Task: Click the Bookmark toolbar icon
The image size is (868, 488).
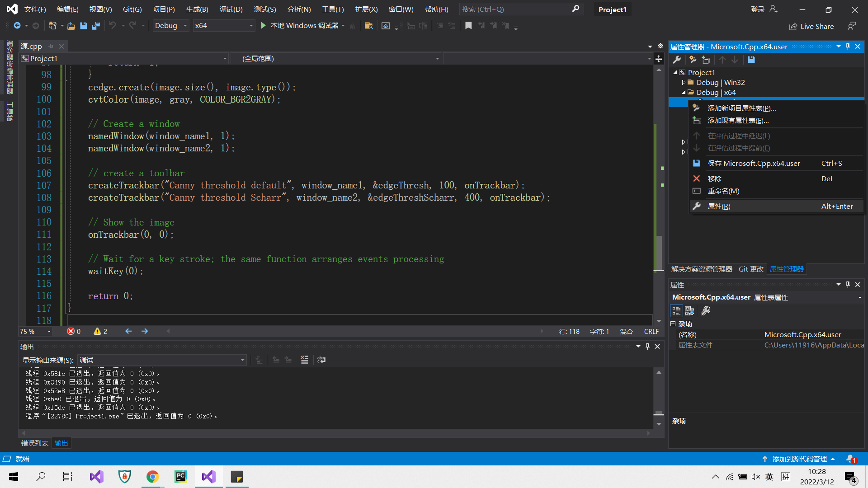Action: coord(468,26)
